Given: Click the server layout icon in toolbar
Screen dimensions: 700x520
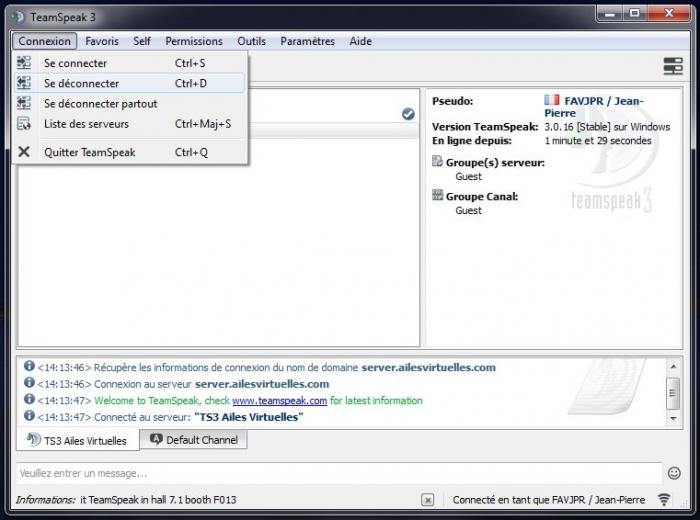Looking at the screenshot, I should [x=673, y=66].
